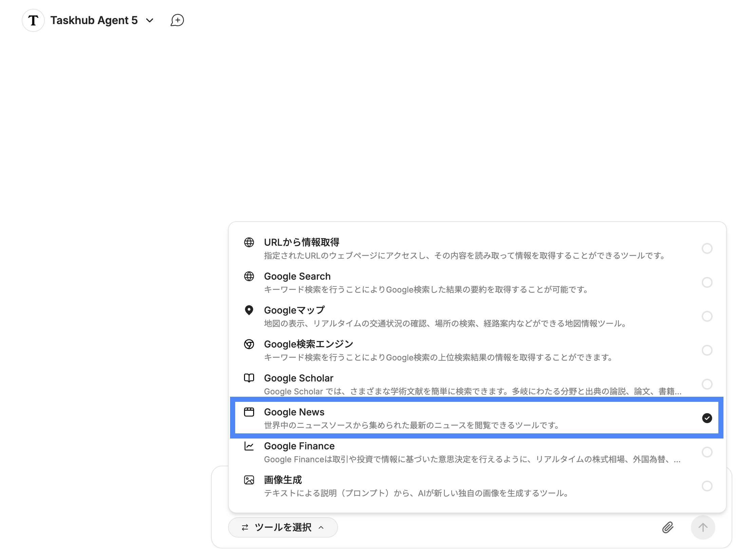Click the paperclip attachment icon
The width and height of the screenshot is (754, 560).
tap(667, 527)
